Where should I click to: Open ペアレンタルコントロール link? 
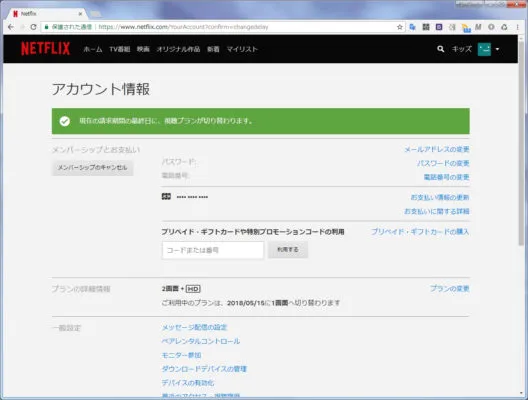click(x=201, y=341)
